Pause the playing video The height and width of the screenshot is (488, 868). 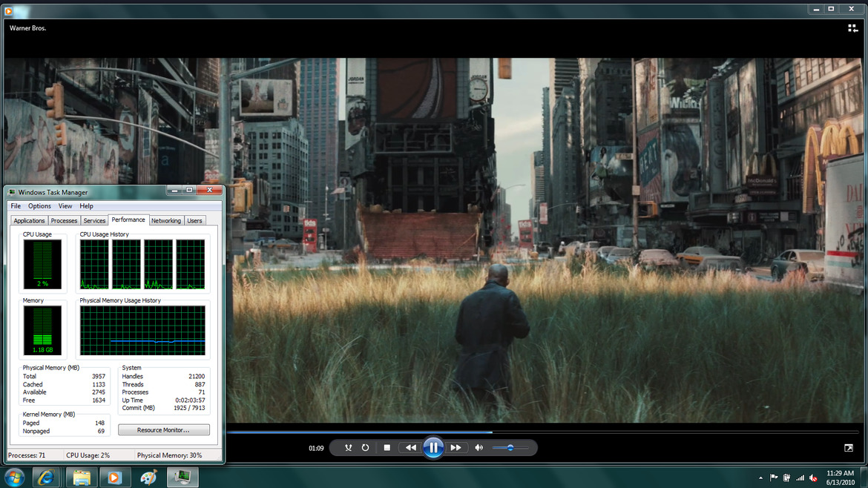[433, 448]
